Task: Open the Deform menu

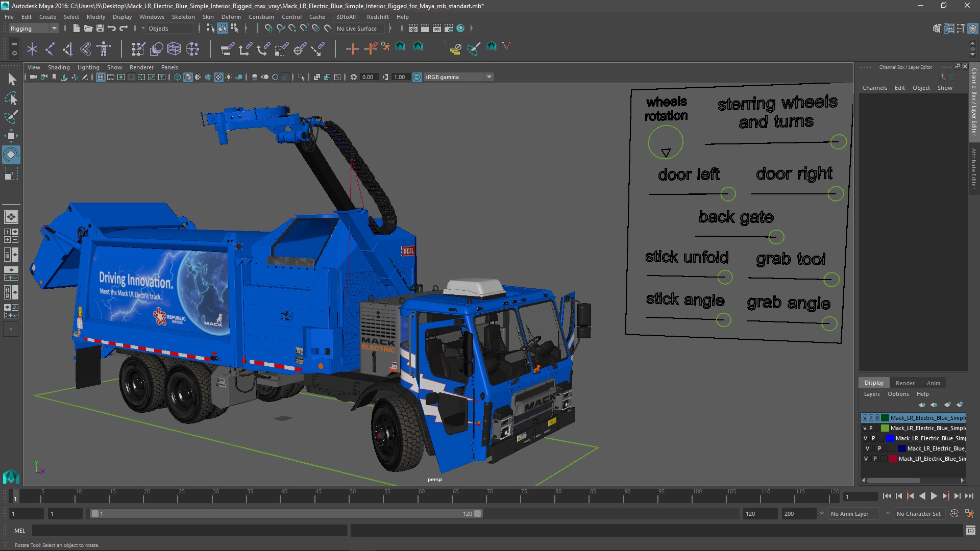Action: (231, 17)
